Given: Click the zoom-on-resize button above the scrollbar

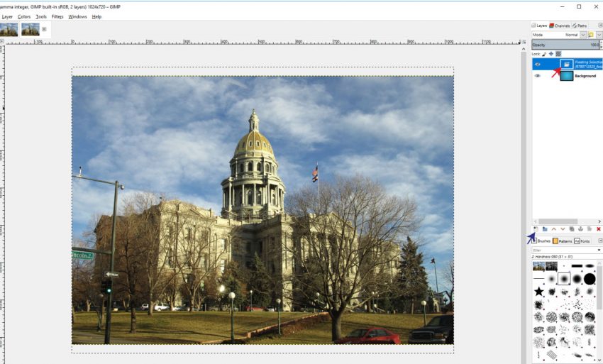Looking at the screenshot, I should (x=524, y=42).
